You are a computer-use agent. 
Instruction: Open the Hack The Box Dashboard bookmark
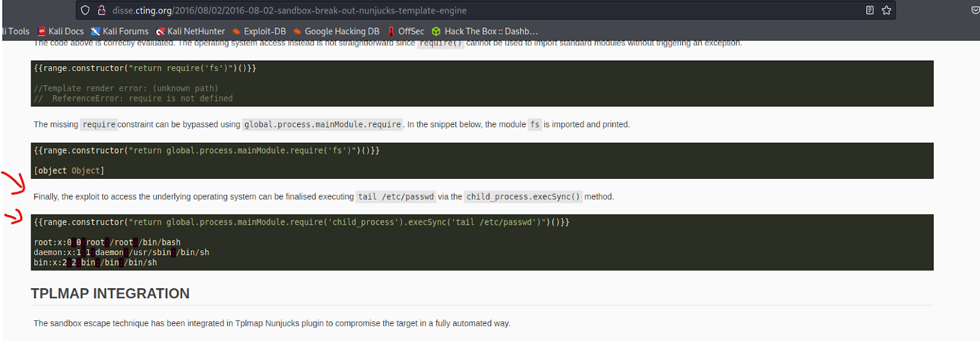[x=485, y=31]
